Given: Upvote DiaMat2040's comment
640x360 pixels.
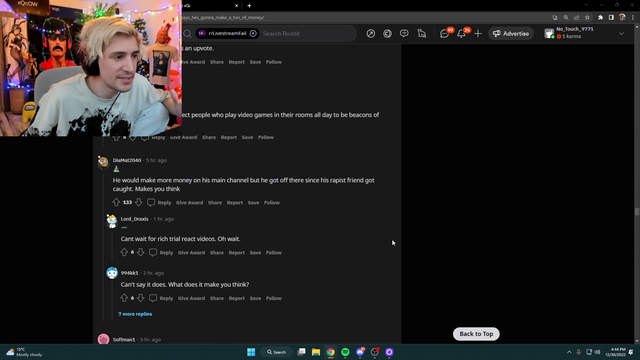Looking at the screenshot, I should click(116, 202).
